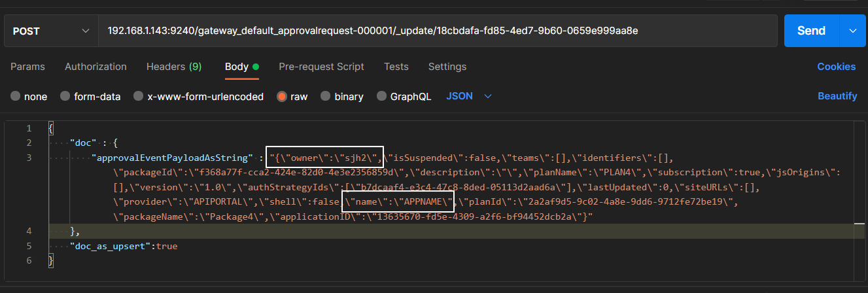The width and height of the screenshot is (868, 293).
Task: Click the request URL input field
Action: coord(437,31)
